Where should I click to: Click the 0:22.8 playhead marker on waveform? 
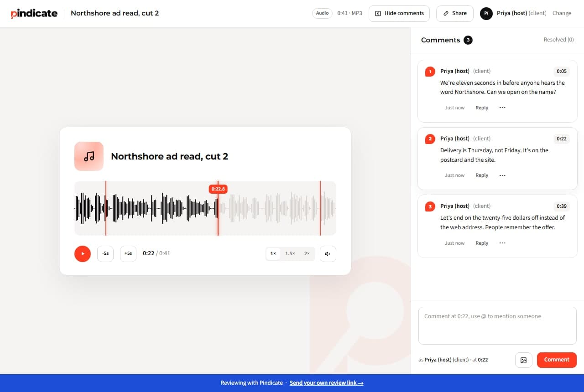point(218,189)
